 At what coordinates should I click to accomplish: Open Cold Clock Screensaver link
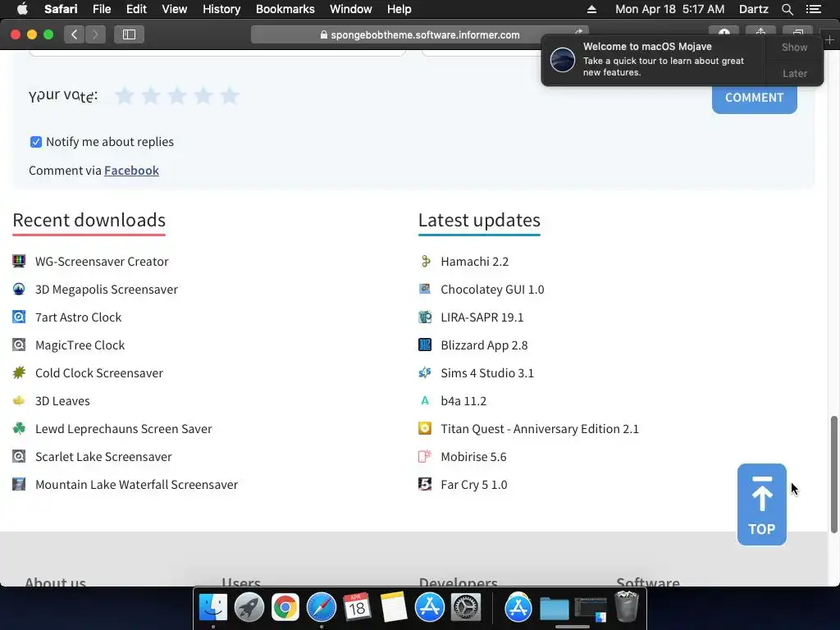(98, 373)
